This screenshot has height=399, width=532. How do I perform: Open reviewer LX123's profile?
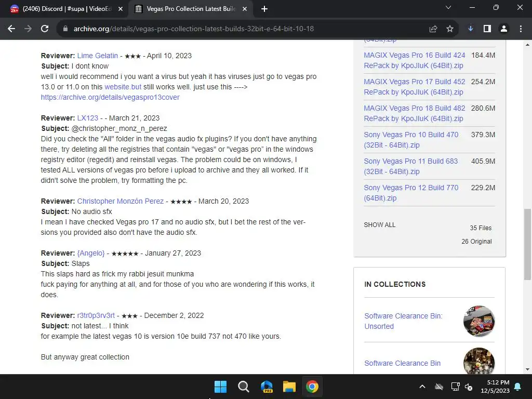click(x=87, y=118)
